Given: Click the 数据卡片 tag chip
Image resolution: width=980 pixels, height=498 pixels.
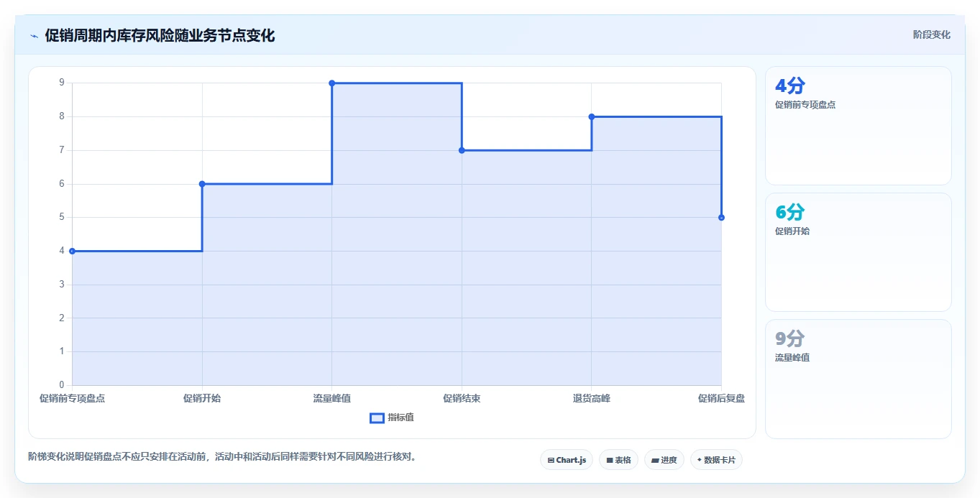Looking at the screenshot, I should (716, 460).
